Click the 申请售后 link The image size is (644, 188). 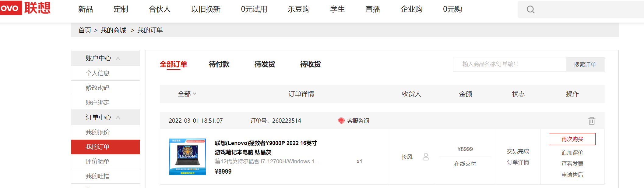[x=572, y=175]
